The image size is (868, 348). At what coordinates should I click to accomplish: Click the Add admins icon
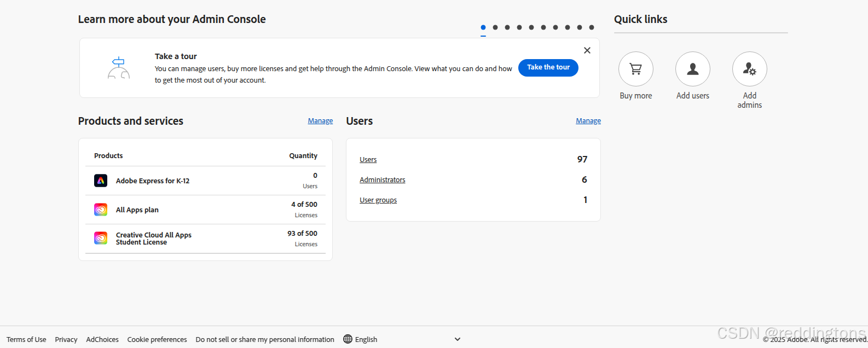click(750, 69)
